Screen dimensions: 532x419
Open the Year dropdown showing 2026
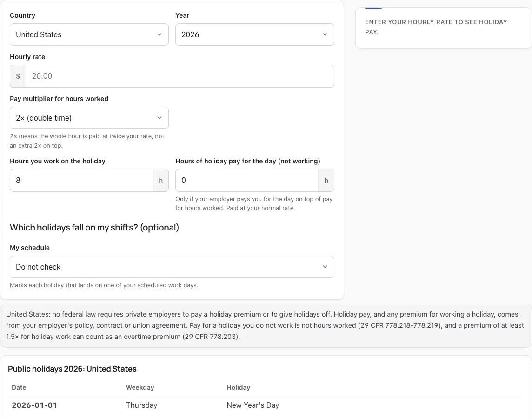pyautogui.click(x=255, y=34)
